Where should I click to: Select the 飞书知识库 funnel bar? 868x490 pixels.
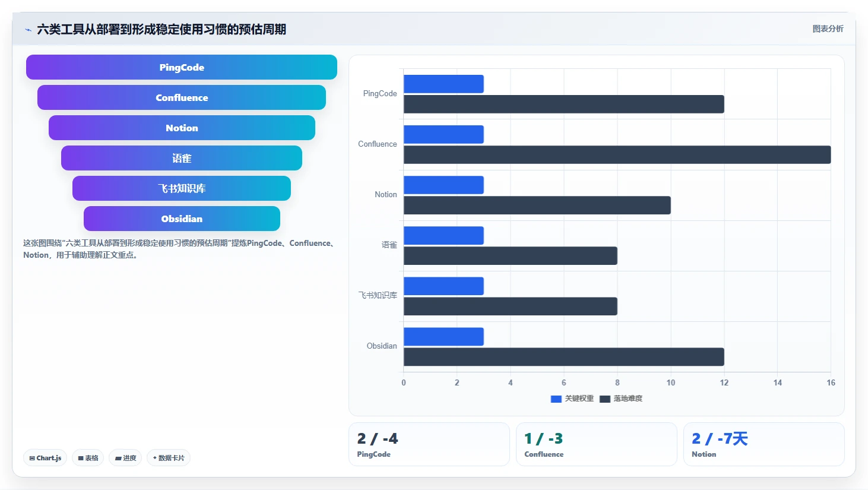pos(182,188)
